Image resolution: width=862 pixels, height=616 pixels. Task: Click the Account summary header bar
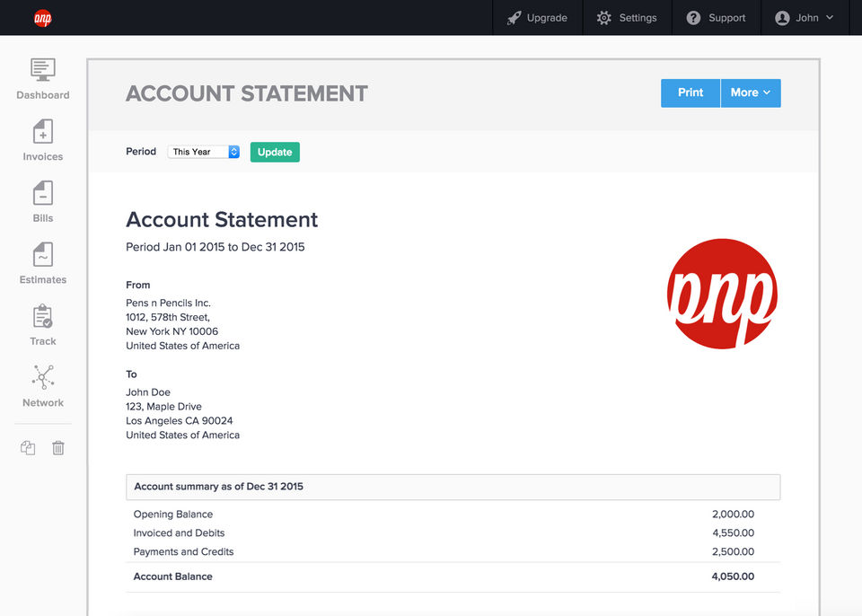point(453,487)
